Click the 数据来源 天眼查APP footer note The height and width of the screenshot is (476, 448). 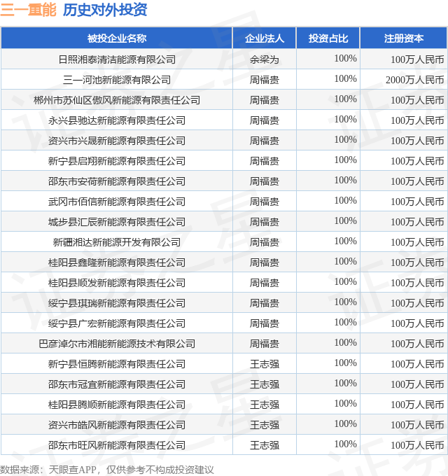point(107,470)
